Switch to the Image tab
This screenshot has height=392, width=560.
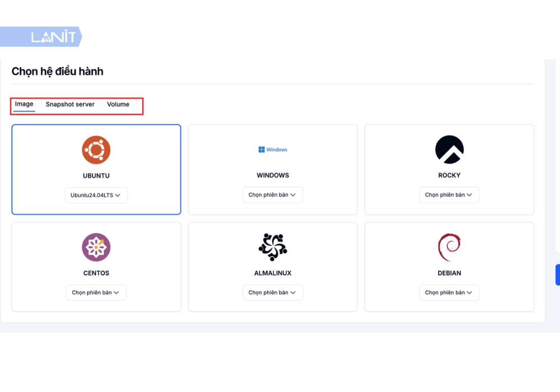click(x=24, y=104)
